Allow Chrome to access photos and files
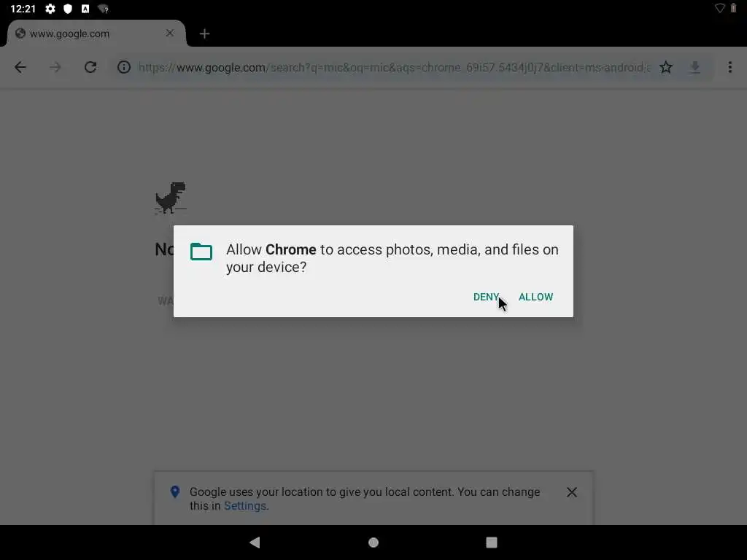747x560 pixels. click(535, 297)
